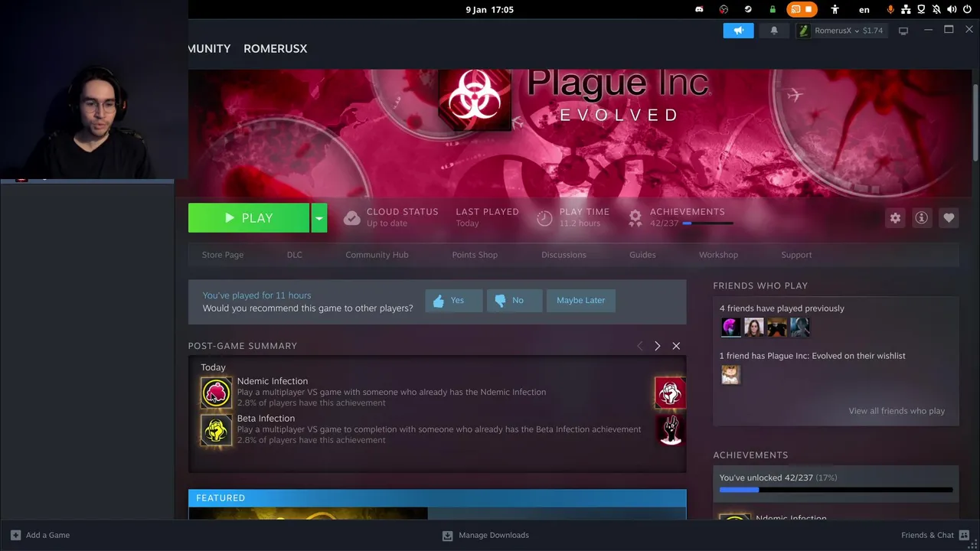This screenshot has width=980, height=551.
Task: Add game to favorites heart icon
Action: click(949, 218)
